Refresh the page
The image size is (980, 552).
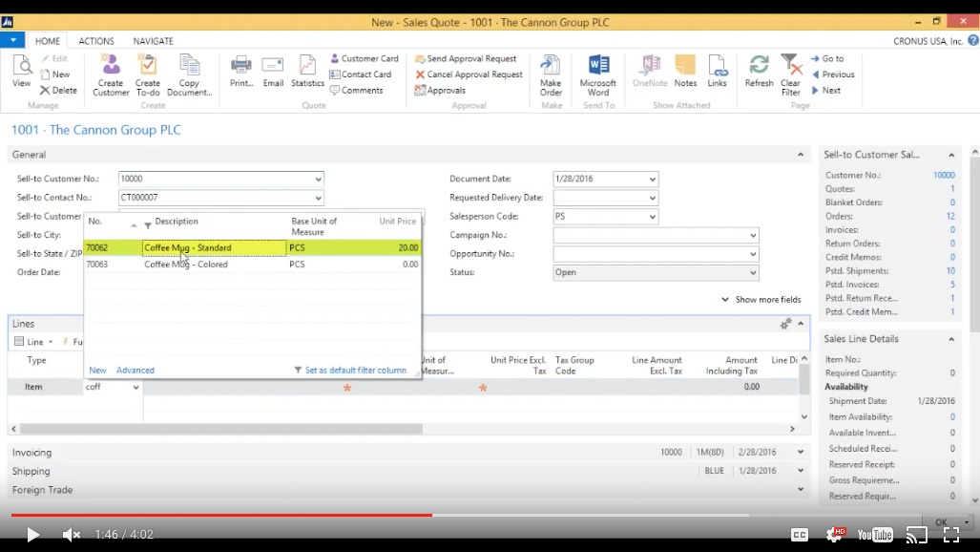point(759,71)
